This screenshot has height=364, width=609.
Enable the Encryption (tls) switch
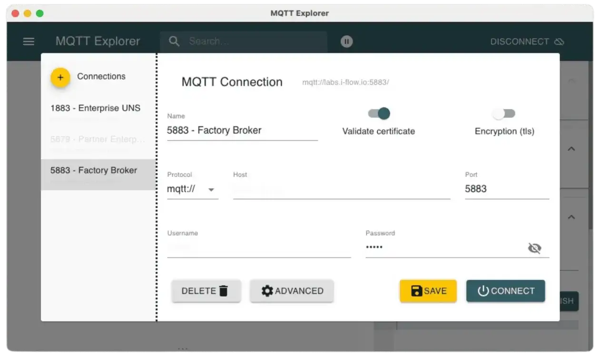point(504,113)
